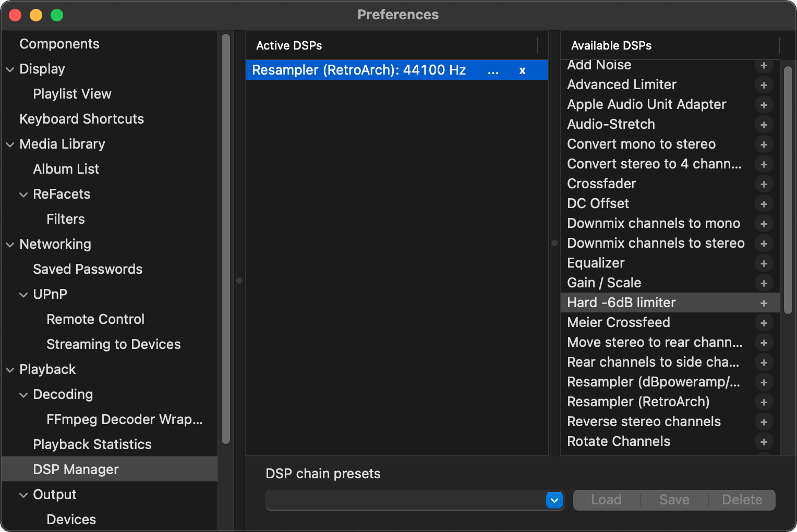Viewport: 797px width, 532px height.
Task: Click the plus icon next to Crossfader
Action: click(764, 184)
